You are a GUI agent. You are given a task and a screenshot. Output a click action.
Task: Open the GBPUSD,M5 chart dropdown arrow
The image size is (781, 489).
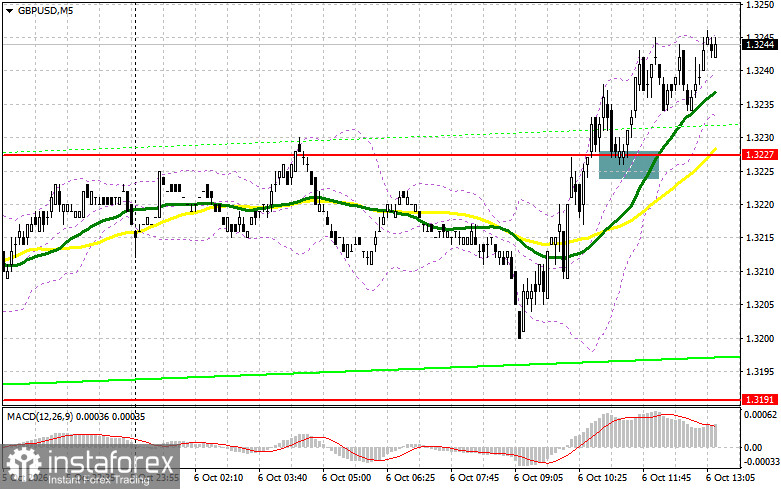(9, 10)
